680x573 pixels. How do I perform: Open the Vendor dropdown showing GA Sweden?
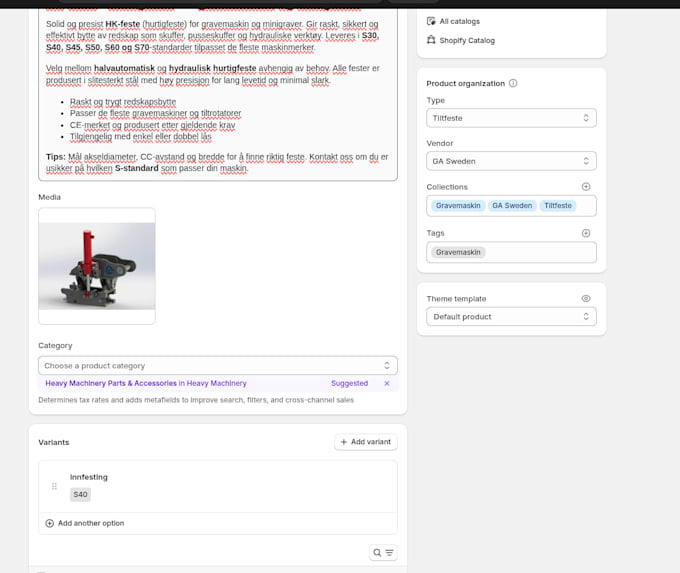pos(511,161)
